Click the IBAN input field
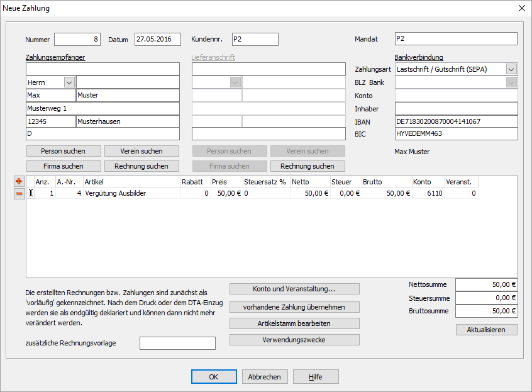 click(x=457, y=121)
